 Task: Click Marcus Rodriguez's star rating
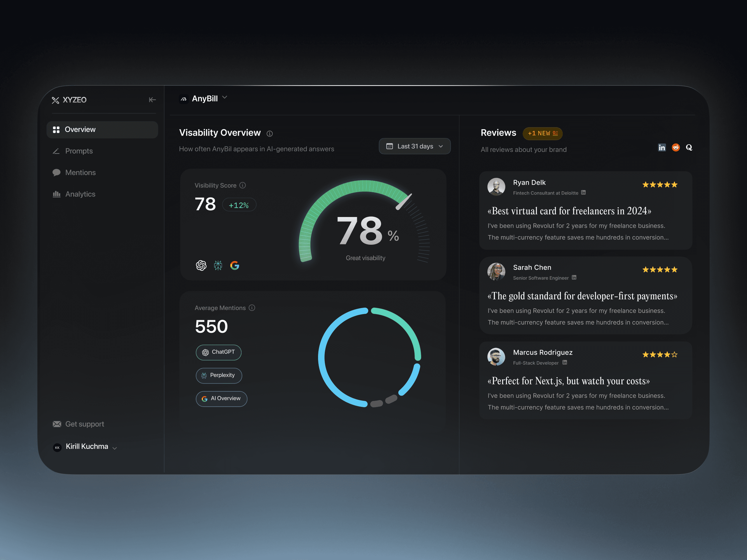659,354
